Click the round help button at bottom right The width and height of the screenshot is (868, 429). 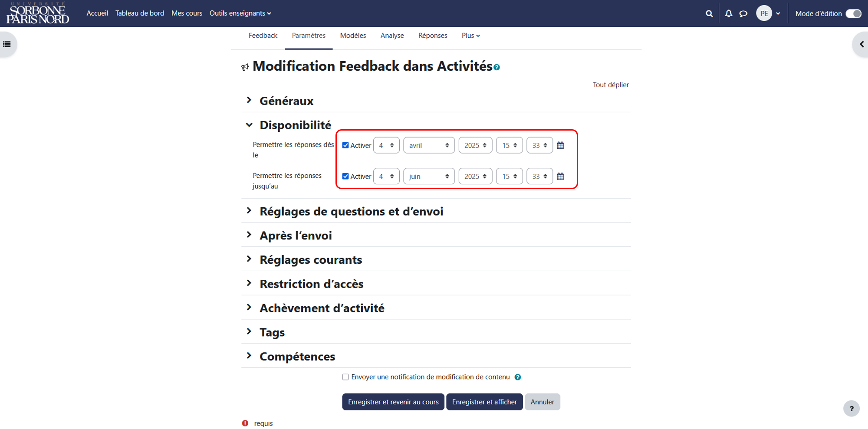(x=852, y=408)
